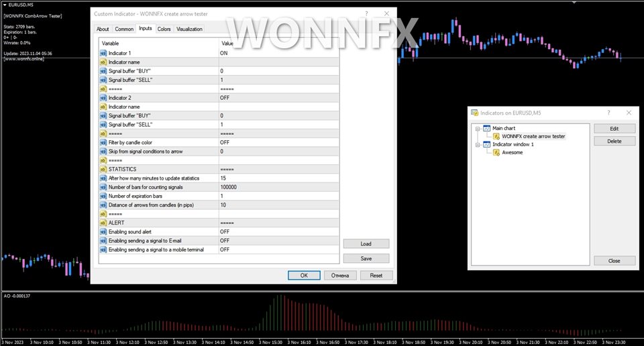Click the help question mark in Indicators window

(608, 113)
